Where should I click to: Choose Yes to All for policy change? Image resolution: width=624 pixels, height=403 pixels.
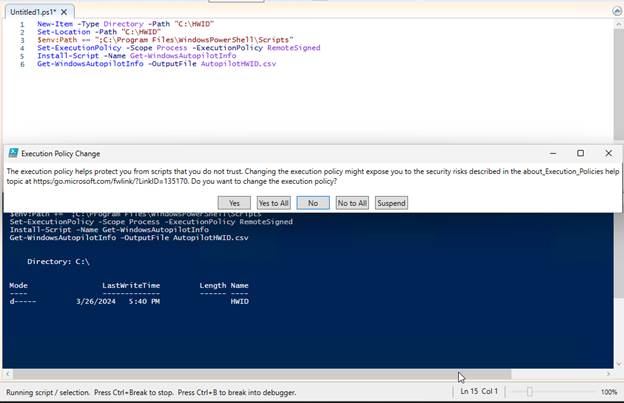pos(273,202)
